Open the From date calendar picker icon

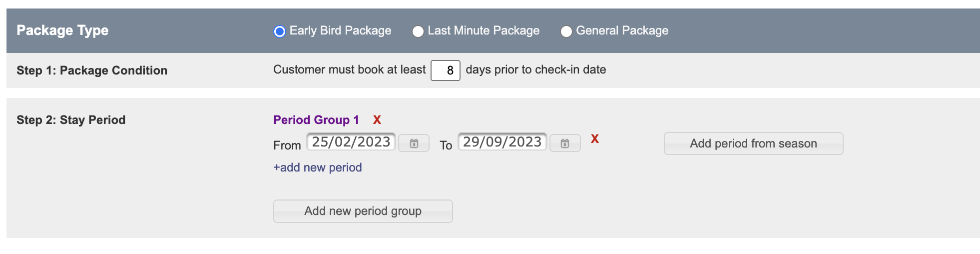pos(414,143)
